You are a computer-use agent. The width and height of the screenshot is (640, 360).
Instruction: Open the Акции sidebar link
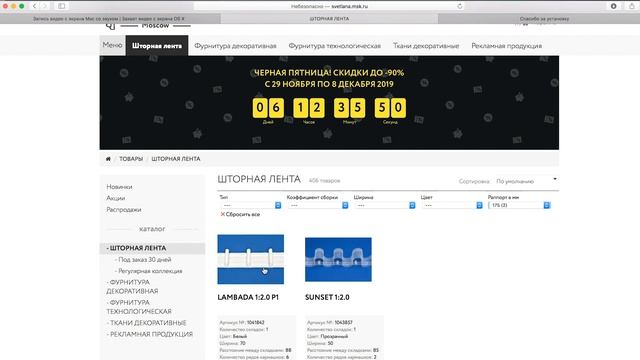coord(116,198)
